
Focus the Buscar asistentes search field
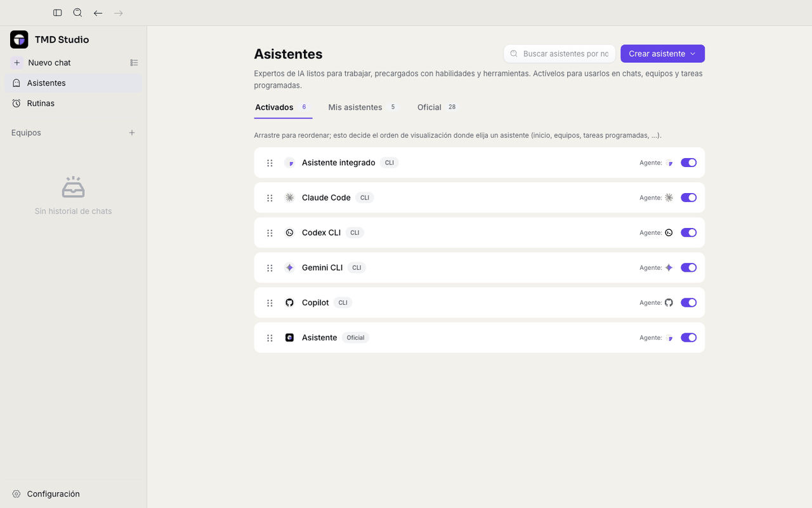coord(560,54)
